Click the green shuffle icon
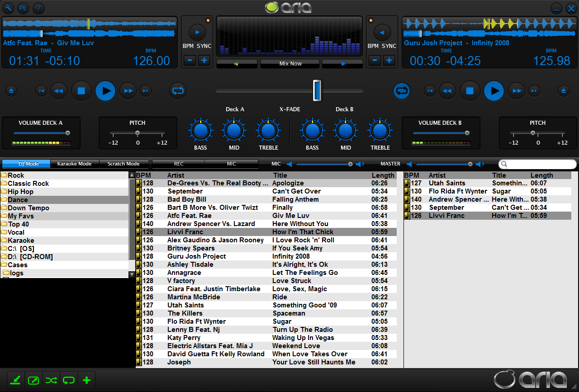 point(51,380)
